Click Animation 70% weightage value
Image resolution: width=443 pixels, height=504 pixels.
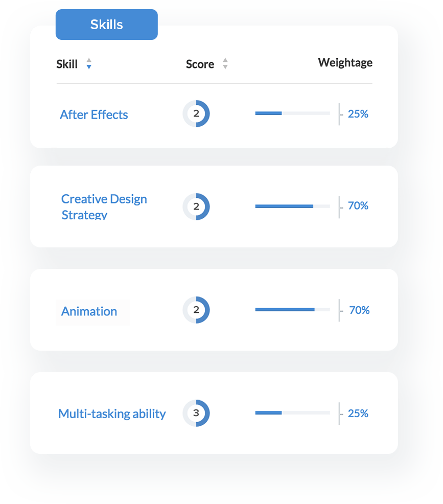pyautogui.click(x=359, y=310)
